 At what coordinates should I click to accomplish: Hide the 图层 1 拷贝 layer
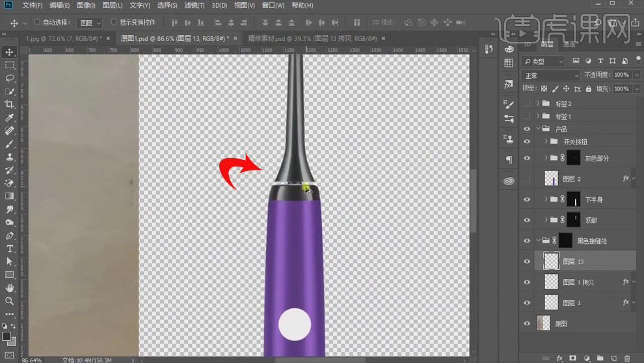click(527, 282)
